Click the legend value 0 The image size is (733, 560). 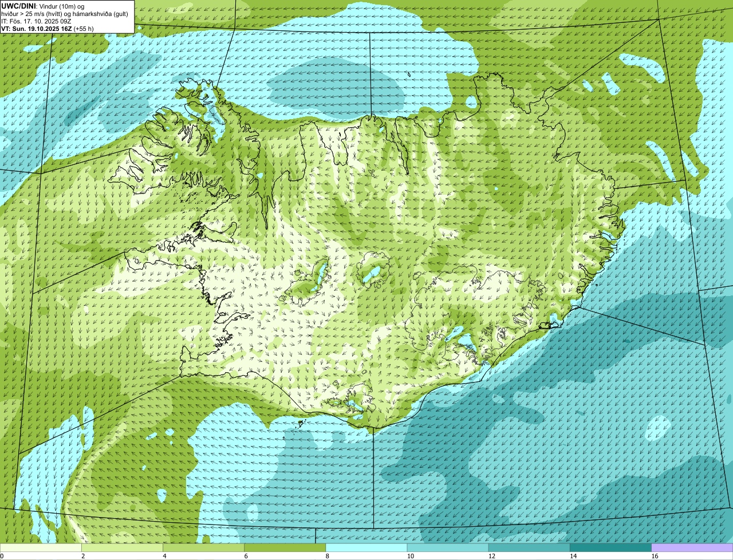click(2, 556)
